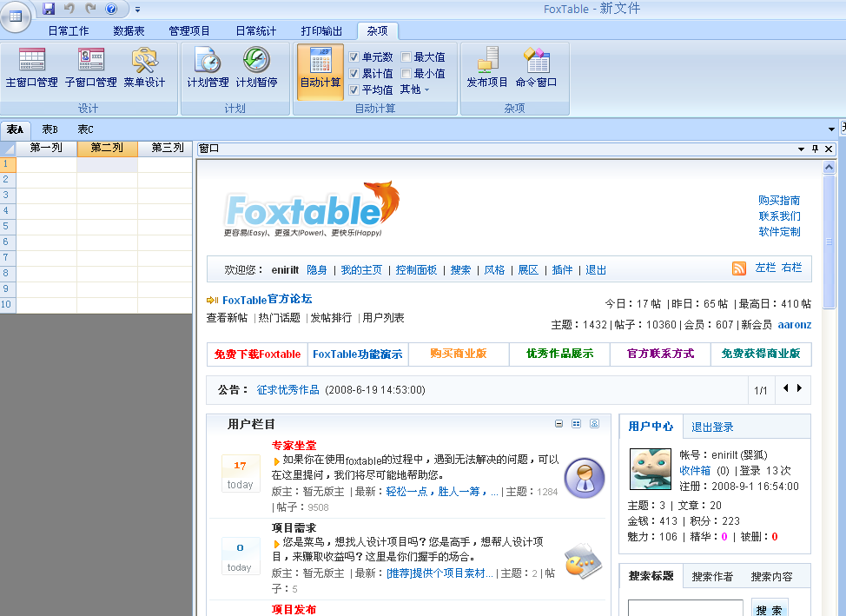Open the 征求优秀作品 announcement link
Screen dimensions: 846x616
point(288,390)
